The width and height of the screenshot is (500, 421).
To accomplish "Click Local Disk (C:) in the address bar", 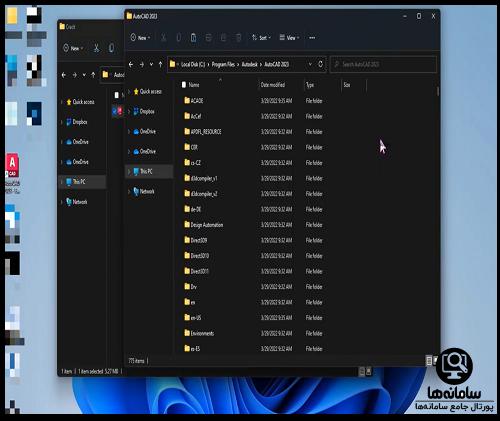I will 193,64.
